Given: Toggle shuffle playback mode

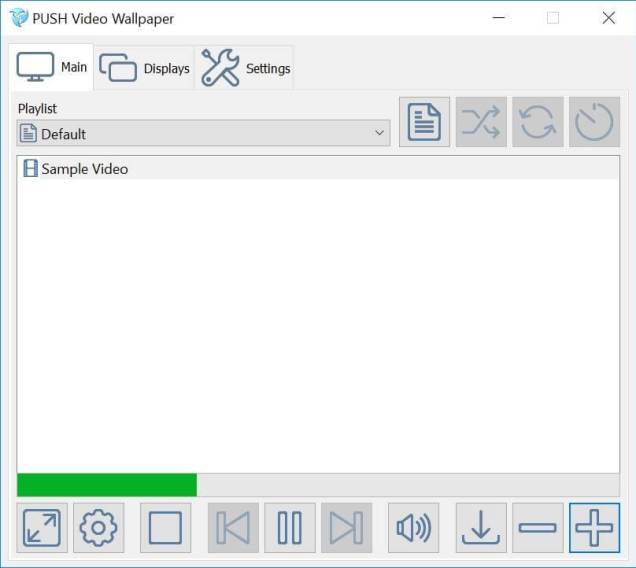Looking at the screenshot, I should (x=481, y=122).
